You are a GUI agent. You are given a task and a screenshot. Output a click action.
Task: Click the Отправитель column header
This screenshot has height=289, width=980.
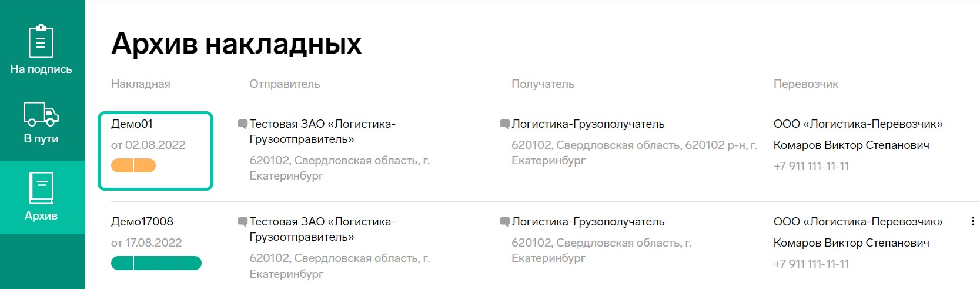[285, 84]
